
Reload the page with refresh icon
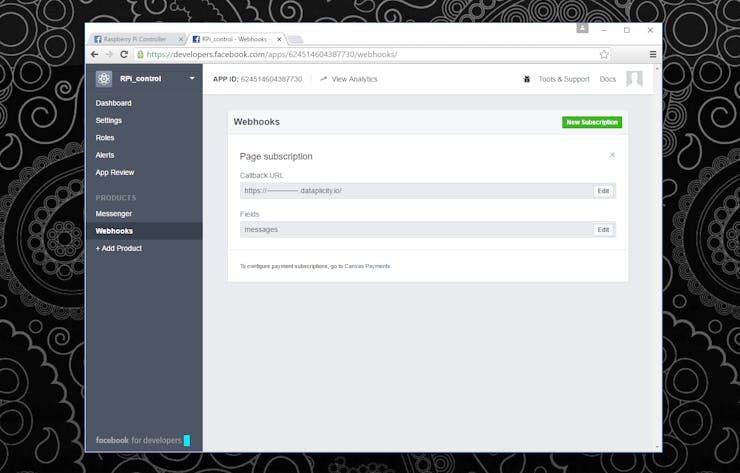pyautogui.click(x=124, y=54)
